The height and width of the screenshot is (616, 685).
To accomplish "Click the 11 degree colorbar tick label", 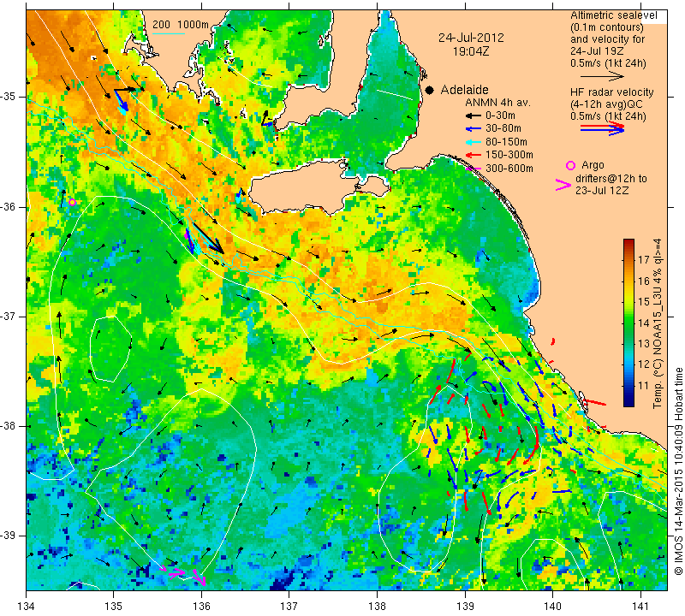I will point(644,386).
